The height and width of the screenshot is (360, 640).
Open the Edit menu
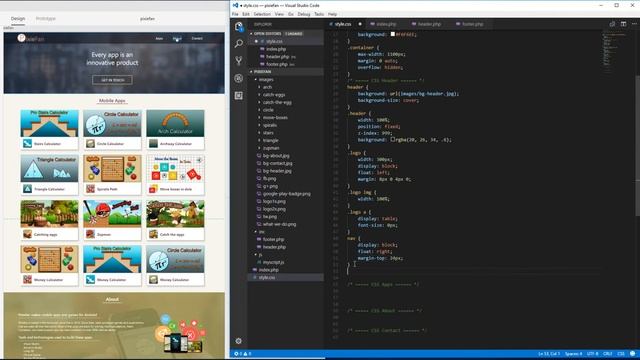pos(246,14)
